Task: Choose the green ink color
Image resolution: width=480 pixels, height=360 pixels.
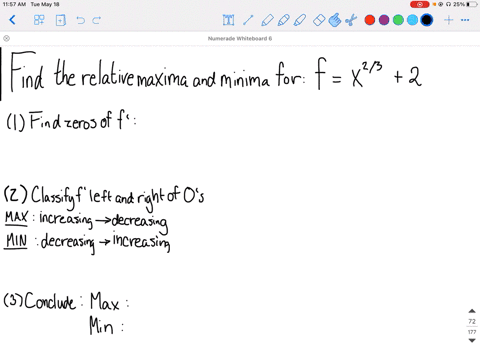Action: point(398,20)
